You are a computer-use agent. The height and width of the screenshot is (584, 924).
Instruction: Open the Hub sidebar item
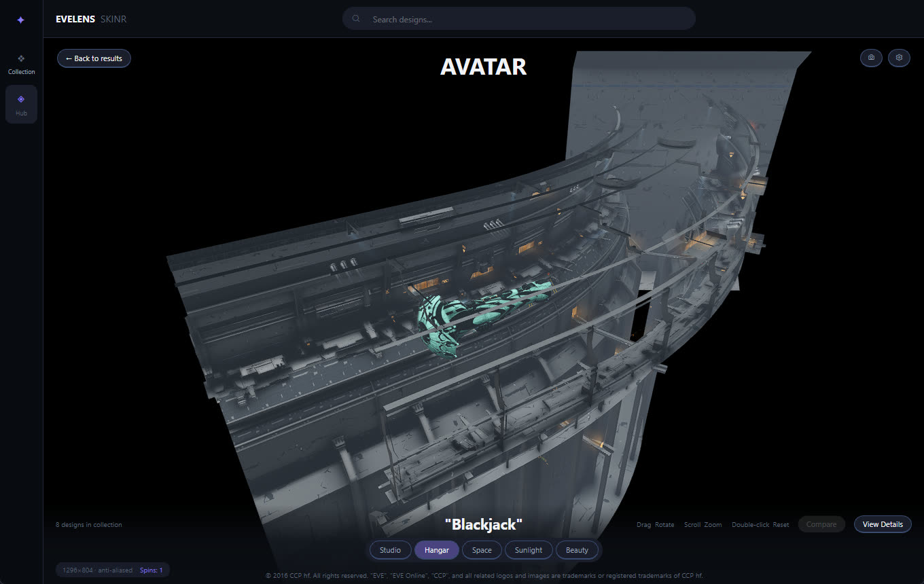(x=21, y=105)
